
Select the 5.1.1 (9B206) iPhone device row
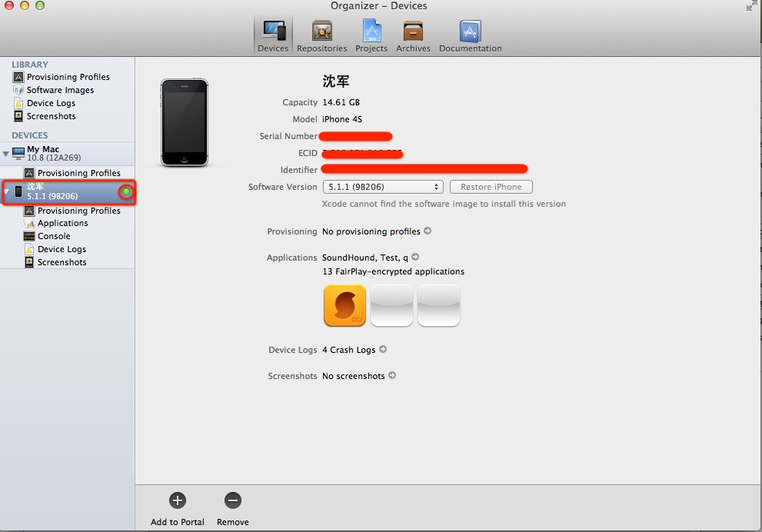(67, 191)
